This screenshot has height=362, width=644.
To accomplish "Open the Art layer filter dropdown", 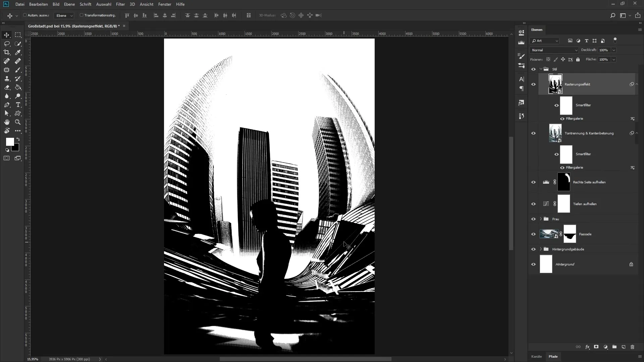I will coord(545,41).
